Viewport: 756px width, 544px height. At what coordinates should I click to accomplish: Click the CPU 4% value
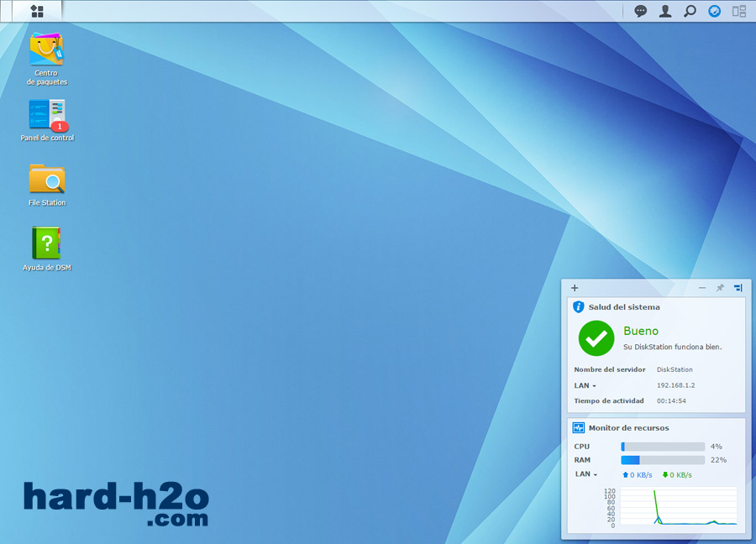tap(716, 447)
